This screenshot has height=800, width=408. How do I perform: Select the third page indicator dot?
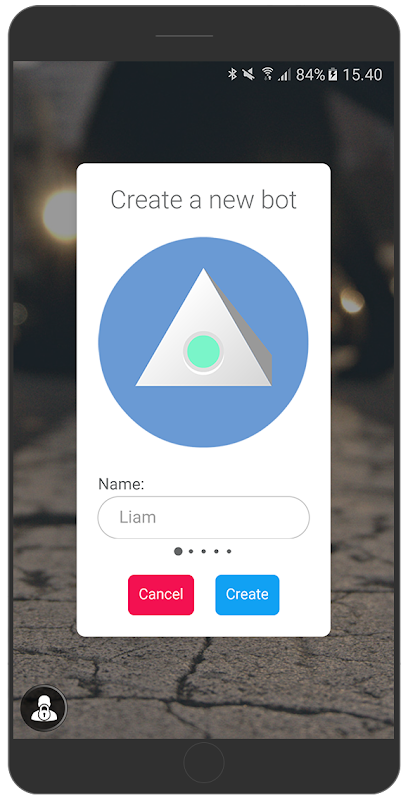tap(203, 551)
